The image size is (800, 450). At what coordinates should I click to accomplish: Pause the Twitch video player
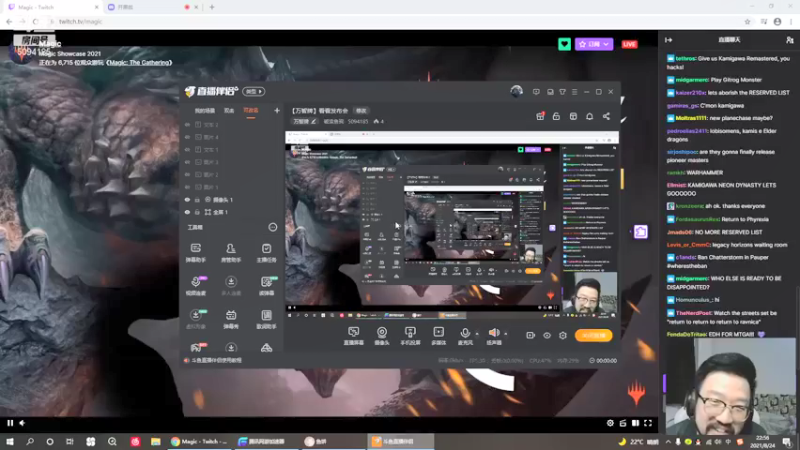coord(10,423)
